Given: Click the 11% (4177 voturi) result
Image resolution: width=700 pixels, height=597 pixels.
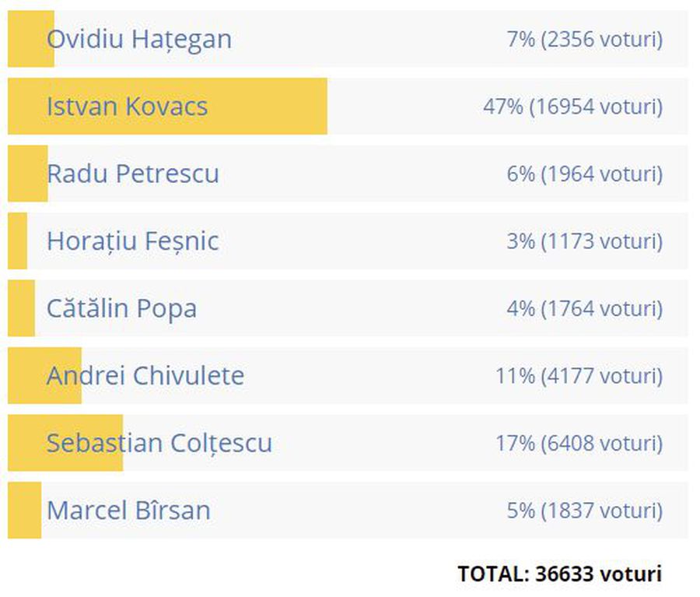Looking at the screenshot, I should tap(579, 376).
